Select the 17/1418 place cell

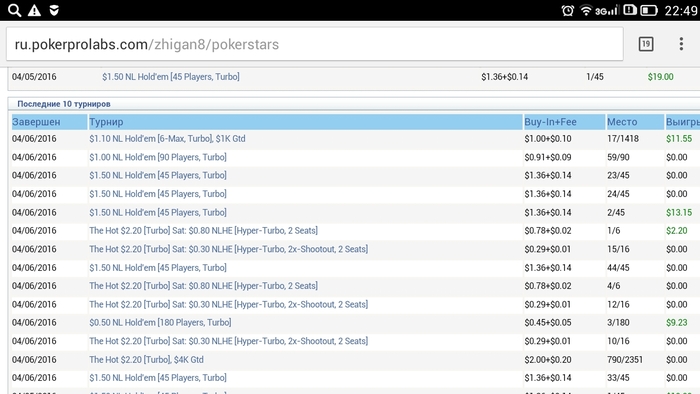[623, 139]
